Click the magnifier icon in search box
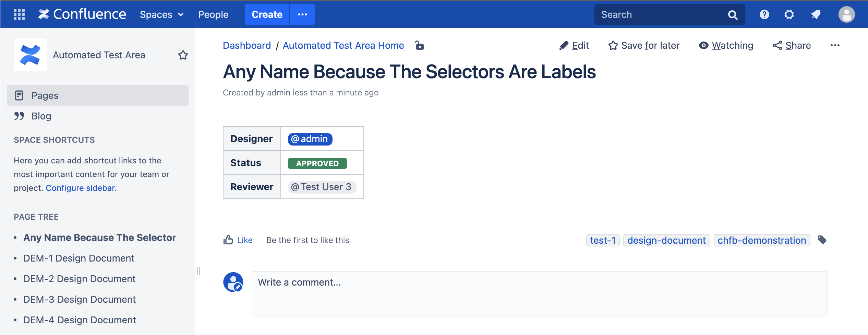The width and height of the screenshot is (868, 335). click(732, 15)
